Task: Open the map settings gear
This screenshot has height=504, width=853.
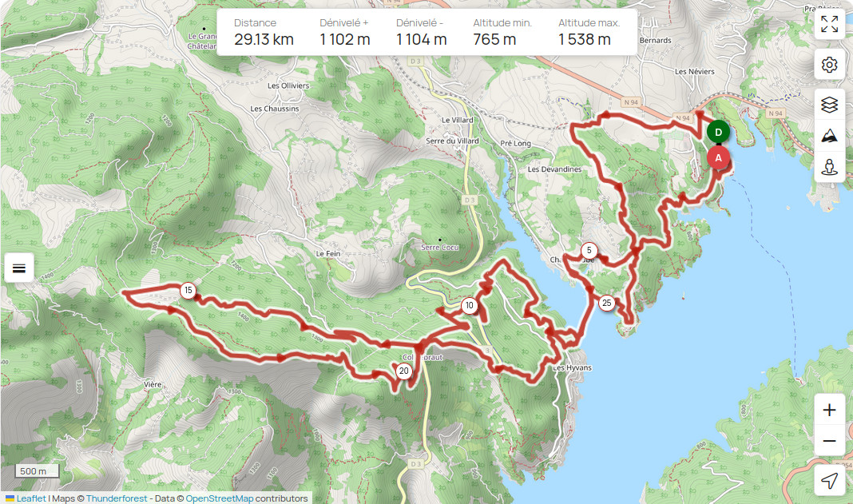Action: [829, 65]
